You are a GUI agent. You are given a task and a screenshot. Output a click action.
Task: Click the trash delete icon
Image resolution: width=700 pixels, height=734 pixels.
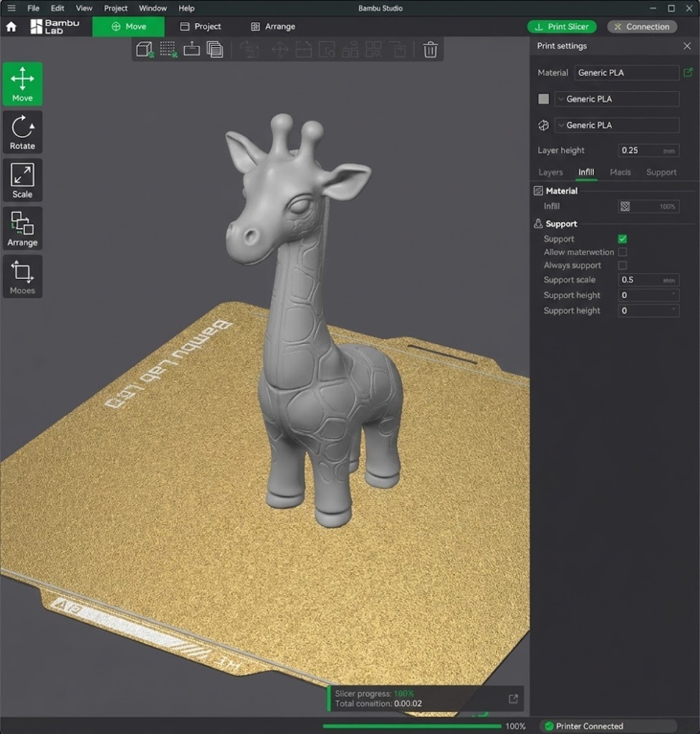[431, 49]
